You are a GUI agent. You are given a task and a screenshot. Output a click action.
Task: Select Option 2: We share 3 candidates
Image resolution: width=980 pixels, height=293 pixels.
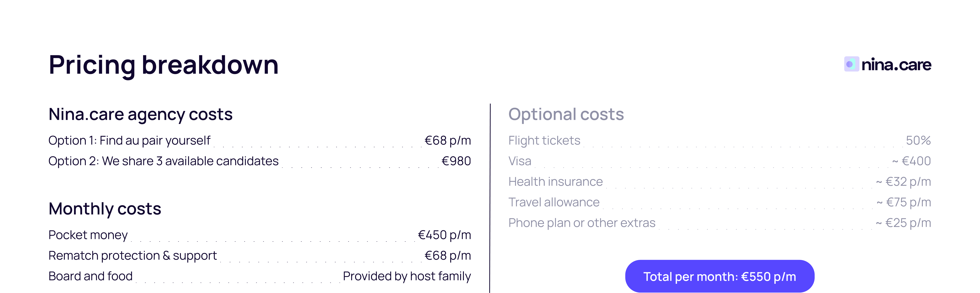164,161
